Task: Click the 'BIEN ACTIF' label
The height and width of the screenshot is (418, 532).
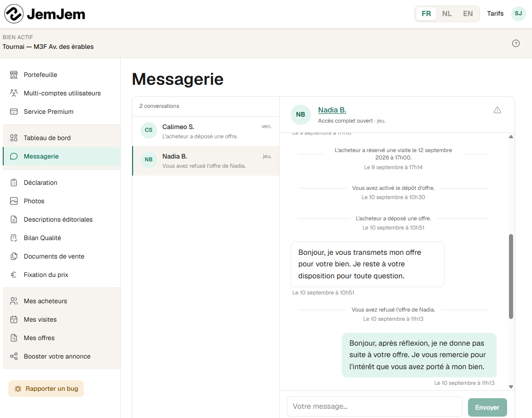Action: pyautogui.click(x=18, y=37)
